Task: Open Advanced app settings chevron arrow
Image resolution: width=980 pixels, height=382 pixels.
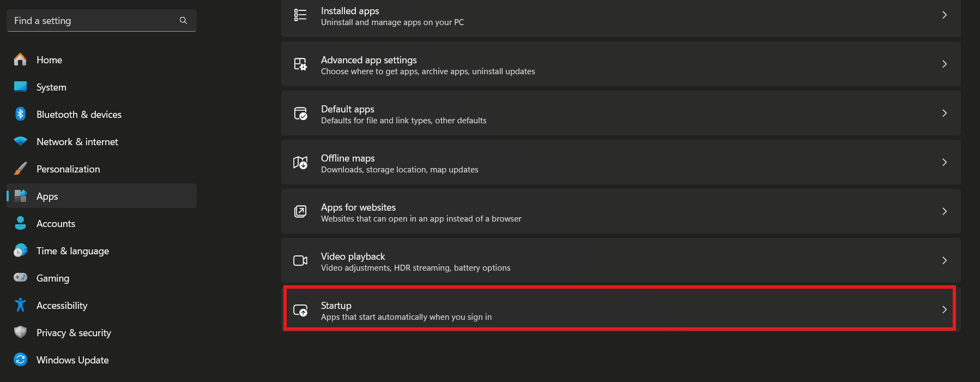Action: [x=945, y=64]
